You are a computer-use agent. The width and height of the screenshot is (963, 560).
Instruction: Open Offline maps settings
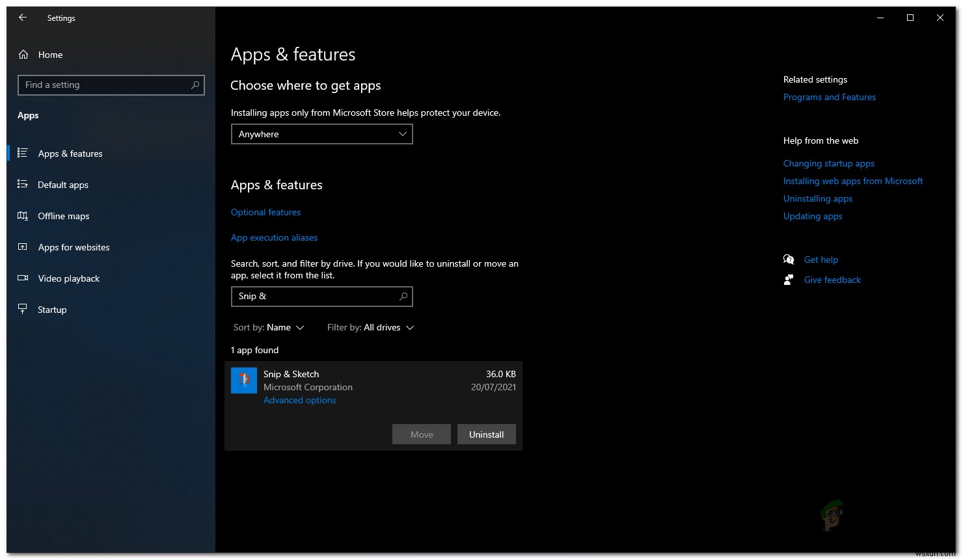pyautogui.click(x=64, y=216)
